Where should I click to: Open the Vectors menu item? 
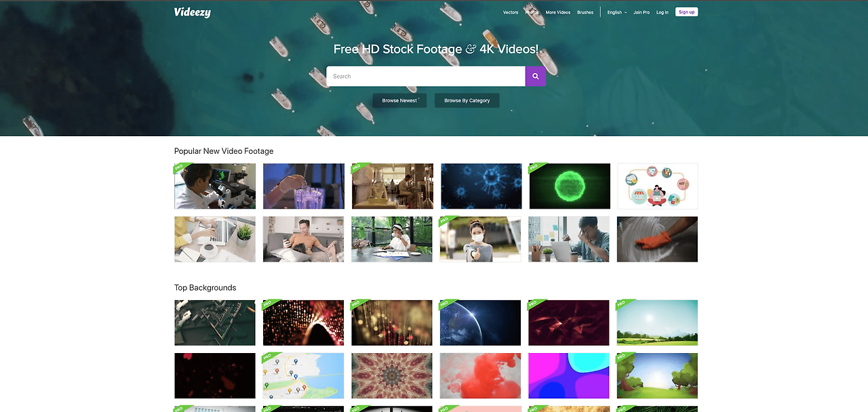pos(511,12)
